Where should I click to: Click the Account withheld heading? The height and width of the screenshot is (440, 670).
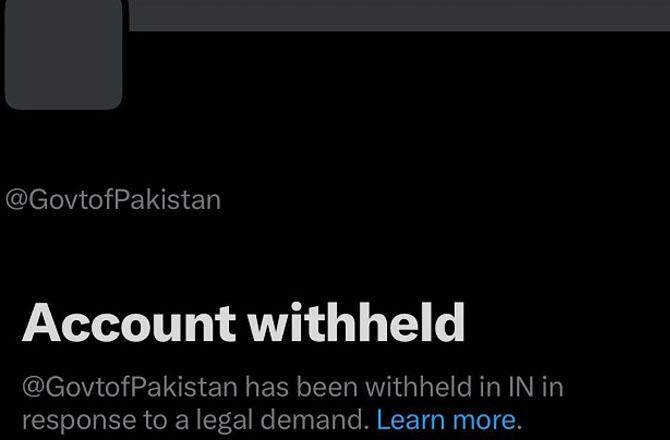click(x=244, y=322)
